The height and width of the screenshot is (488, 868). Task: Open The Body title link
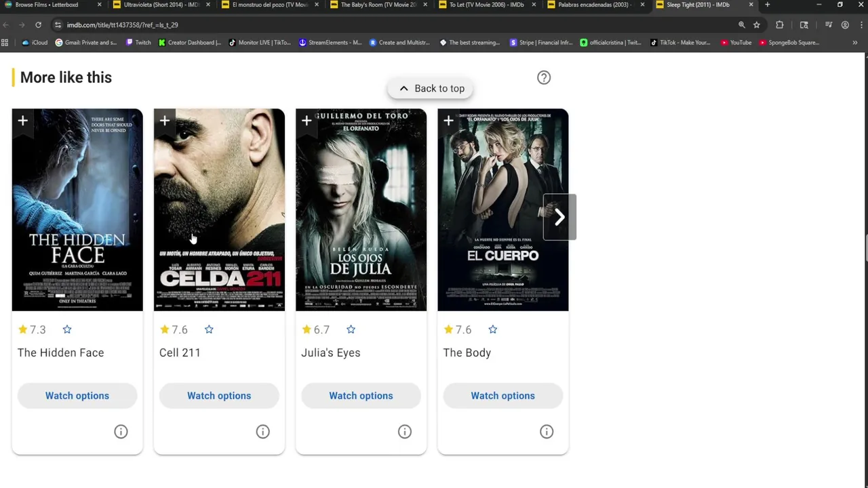(x=467, y=352)
